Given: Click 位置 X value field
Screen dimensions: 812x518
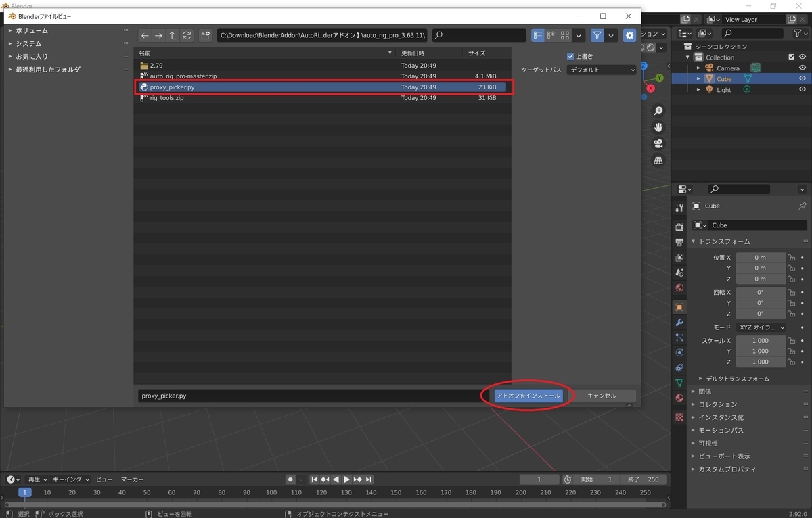Looking at the screenshot, I should click(761, 258).
